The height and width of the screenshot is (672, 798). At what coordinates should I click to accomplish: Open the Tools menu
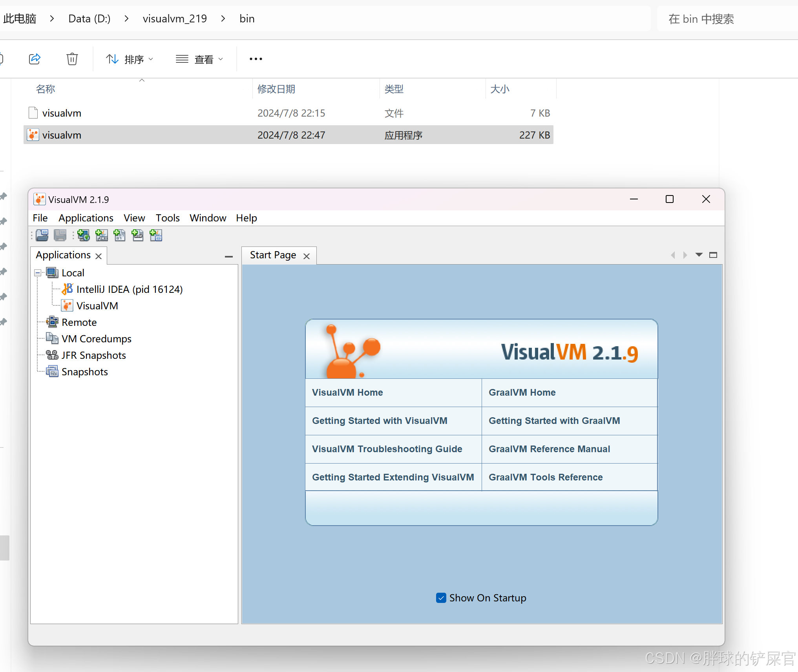tap(167, 218)
